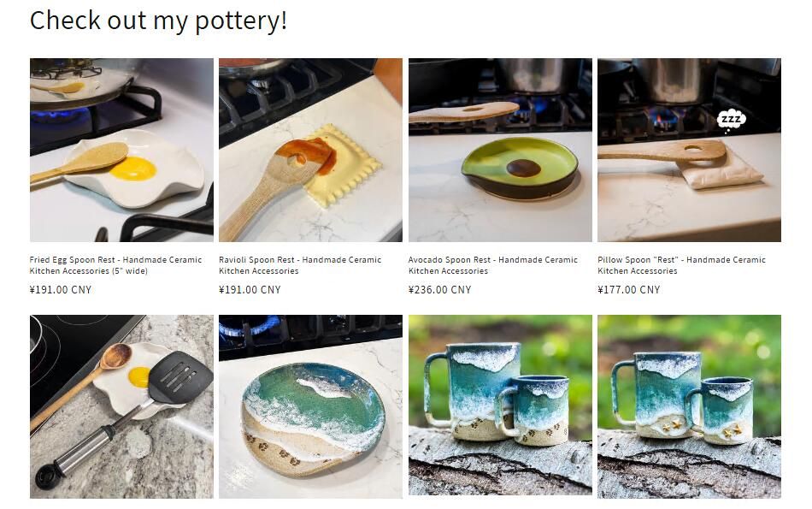Click the Fried Egg Spoon Rest title link
Screen dimensions: 812x509
(x=115, y=265)
